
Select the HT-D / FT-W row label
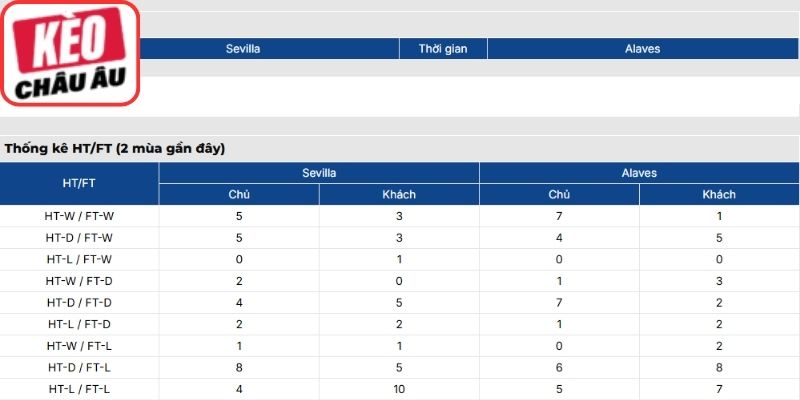[x=79, y=238]
